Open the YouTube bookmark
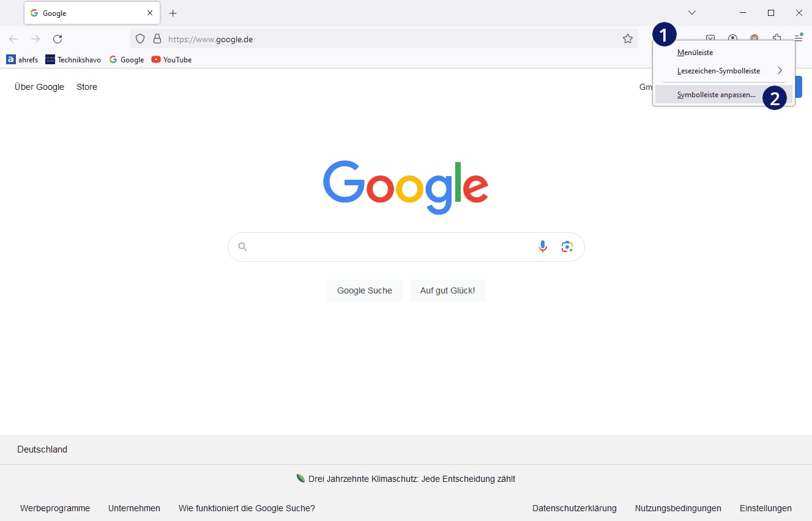The width and height of the screenshot is (812, 521). point(171,59)
